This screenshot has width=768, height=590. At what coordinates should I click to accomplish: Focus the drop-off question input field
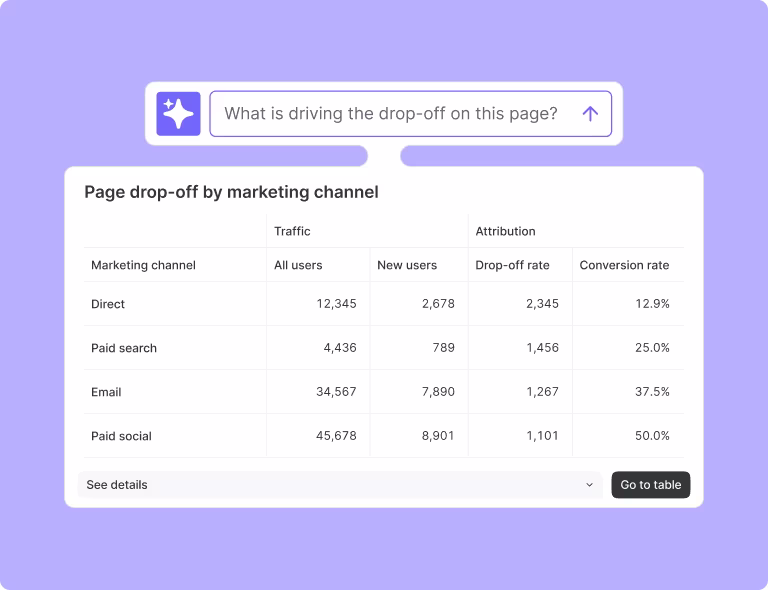pyautogui.click(x=410, y=114)
